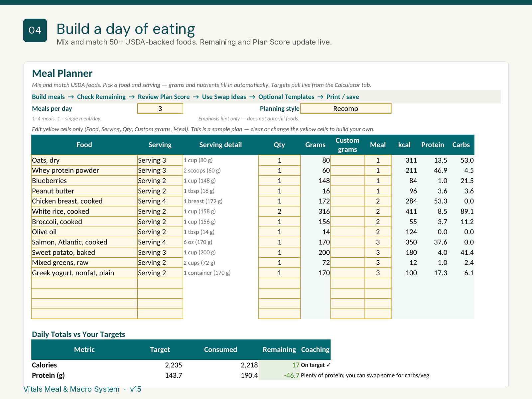Open the Planning style Recomp dropdown cell
The height and width of the screenshot is (399, 532).
345,109
